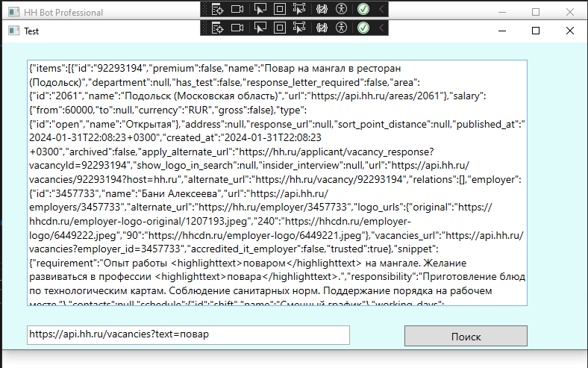Run accessibility scan from HH Bot Professional toolbar

341,9
